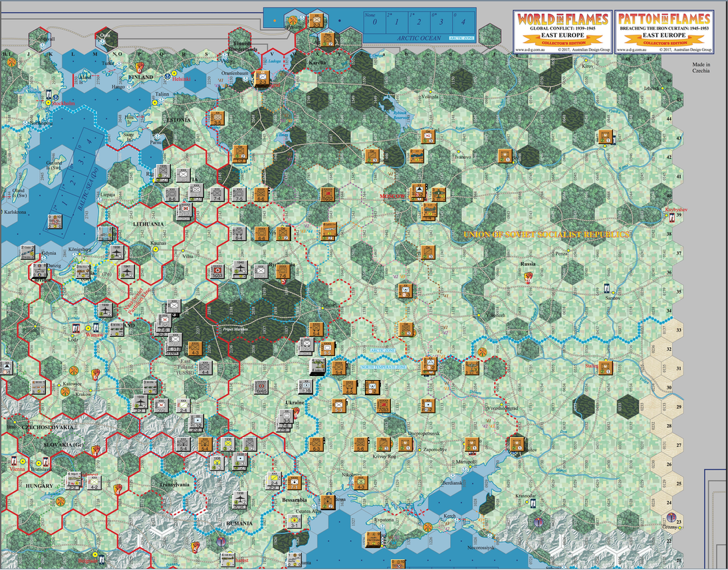728x570 pixels.
Task: Click the MOSCOW city label
Action: 392,196
